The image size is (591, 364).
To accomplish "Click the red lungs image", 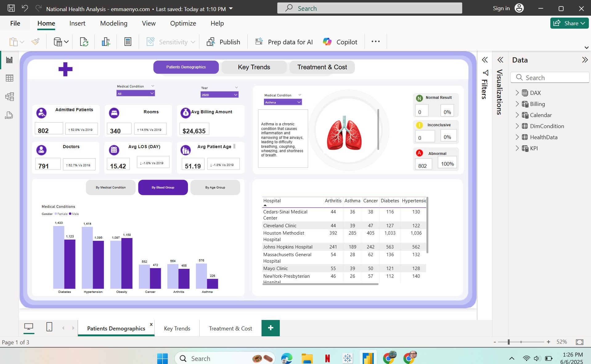I will (x=344, y=133).
